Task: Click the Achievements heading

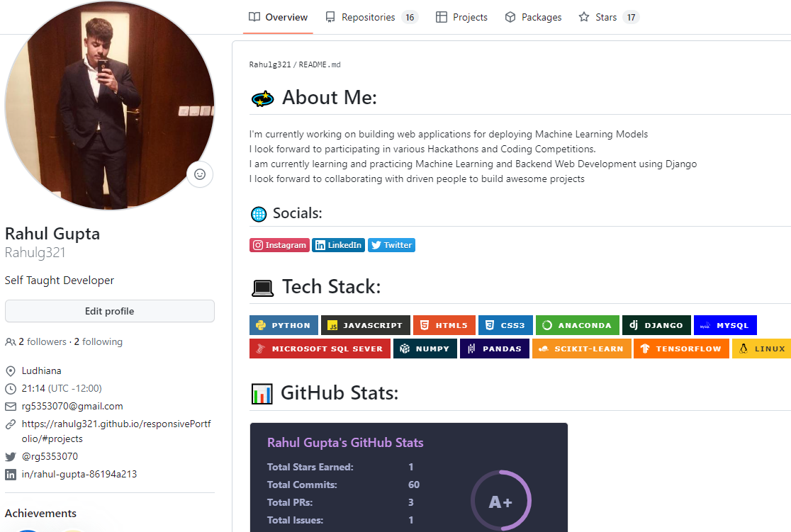Action: point(41,514)
